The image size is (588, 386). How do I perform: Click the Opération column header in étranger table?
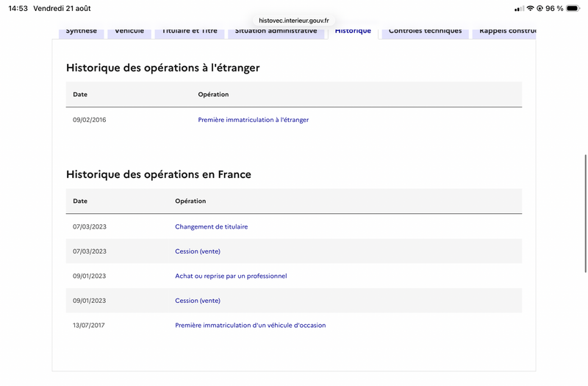pyautogui.click(x=213, y=95)
